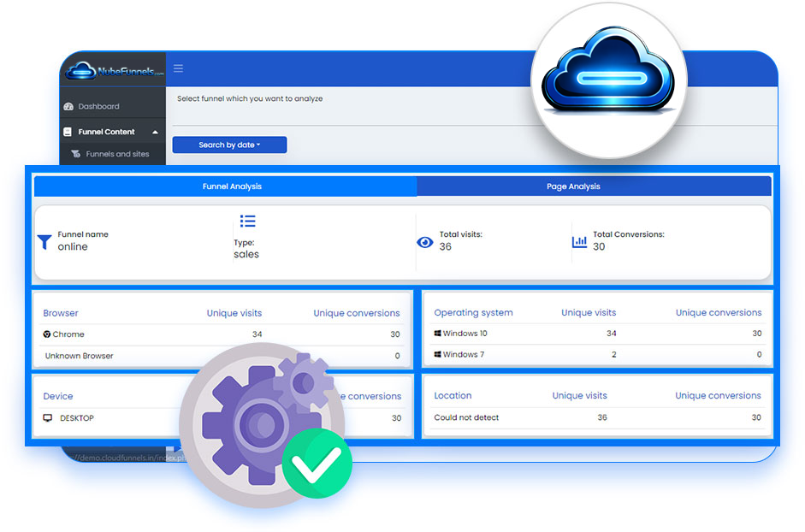Click Chrome's unique visits value 34
Viewport: 805px width, 532px height.
[x=257, y=334]
